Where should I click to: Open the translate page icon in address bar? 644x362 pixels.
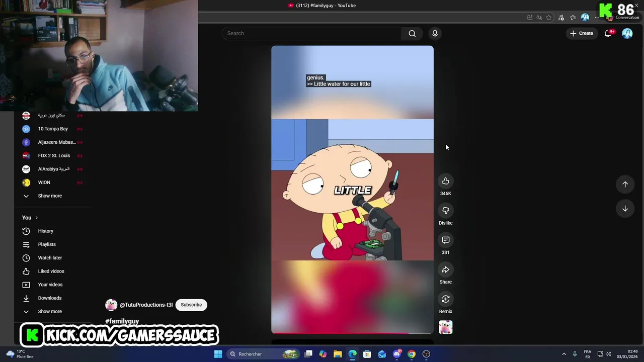[x=539, y=18]
